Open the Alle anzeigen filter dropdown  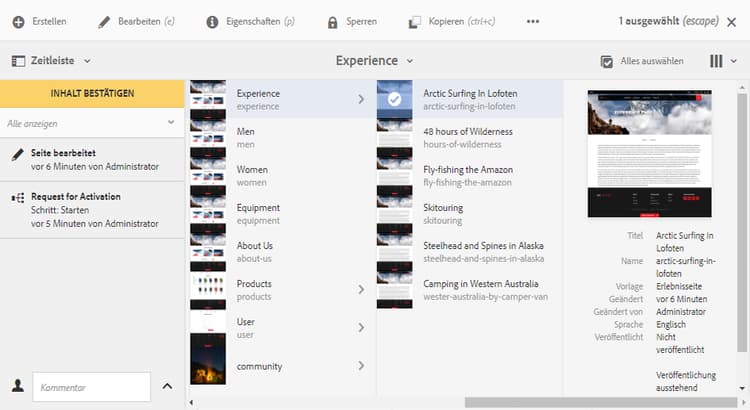tap(171, 123)
